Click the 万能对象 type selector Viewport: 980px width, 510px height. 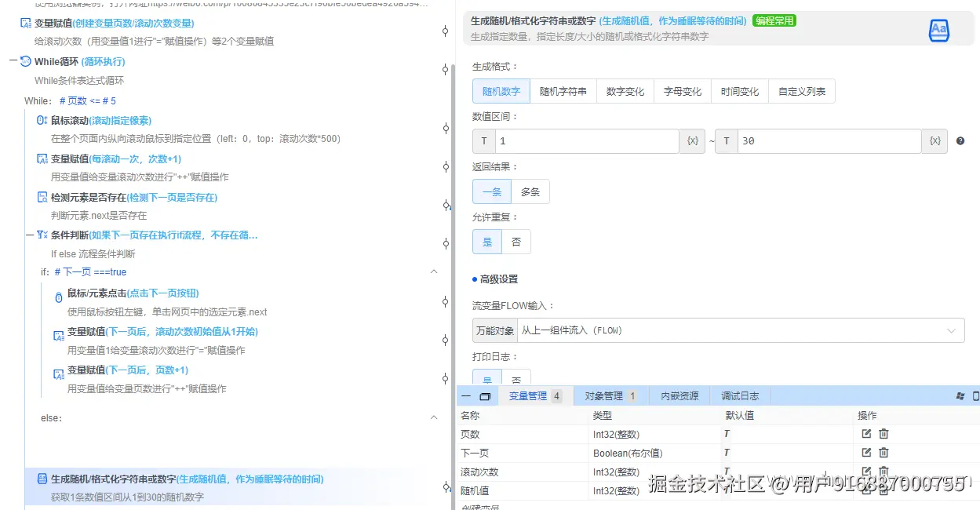coord(495,330)
